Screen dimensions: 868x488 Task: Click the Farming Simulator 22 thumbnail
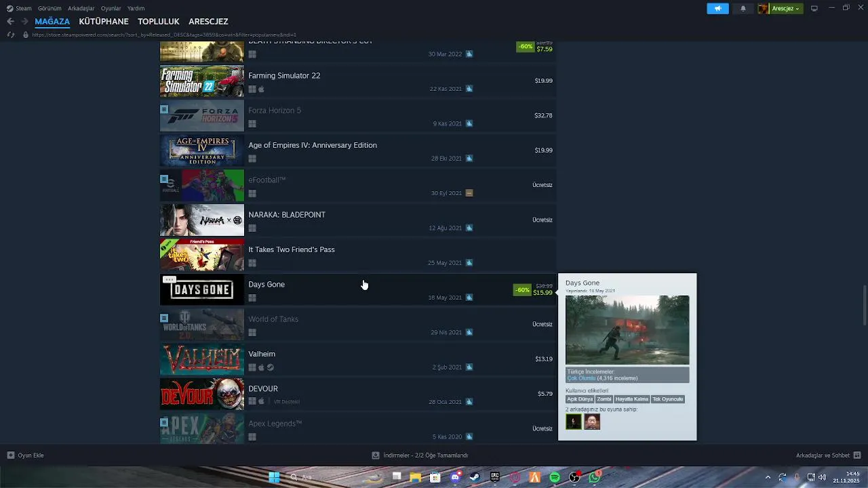(202, 81)
